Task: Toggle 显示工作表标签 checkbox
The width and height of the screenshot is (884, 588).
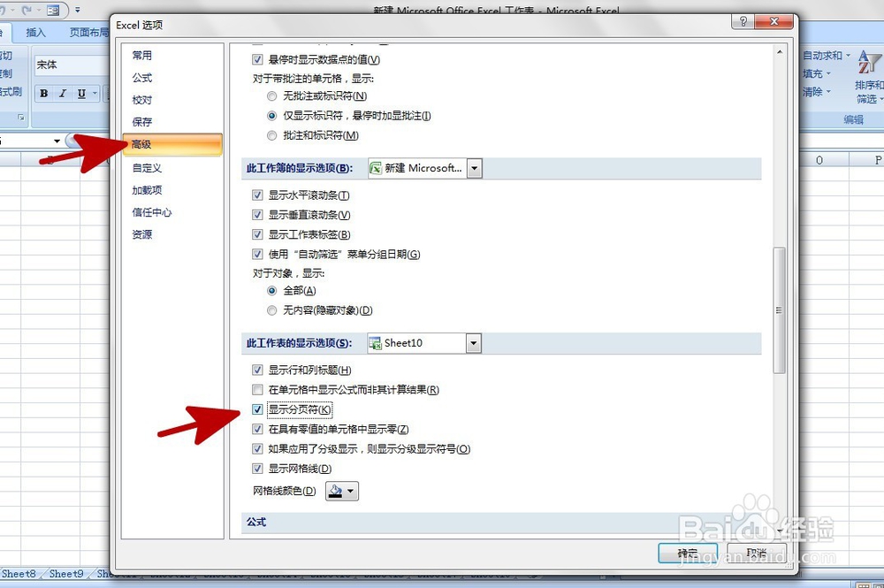Action: click(x=257, y=234)
